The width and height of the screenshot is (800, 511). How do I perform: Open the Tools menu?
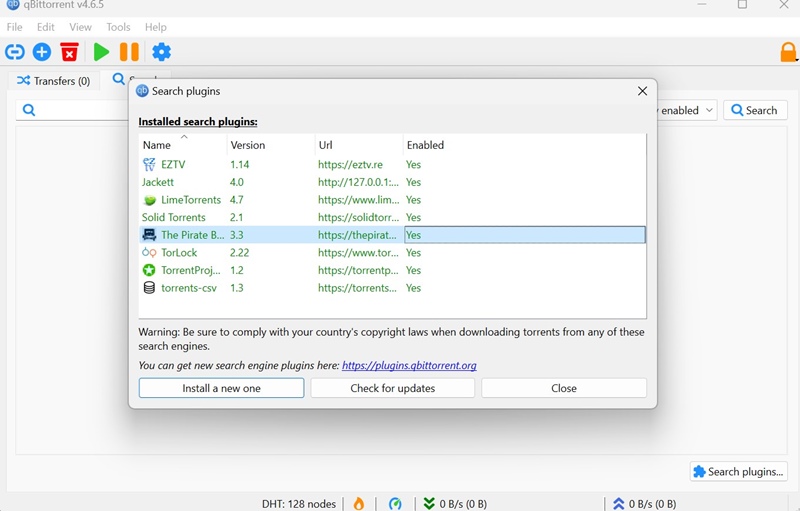click(118, 27)
